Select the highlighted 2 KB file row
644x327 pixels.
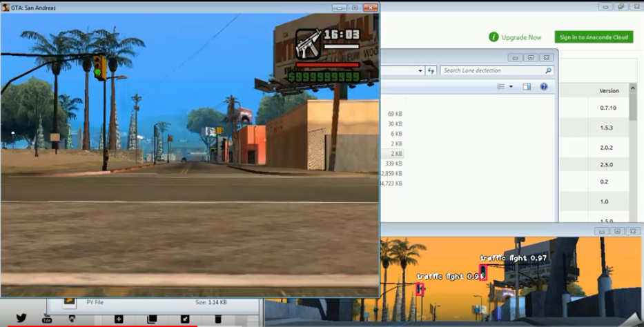(x=393, y=153)
